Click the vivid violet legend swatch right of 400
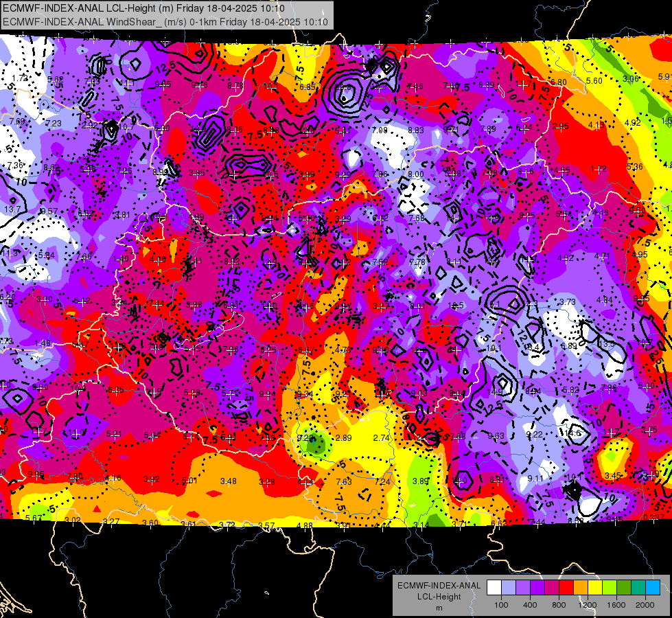Screen dimensions: 672x618 click(537, 588)
